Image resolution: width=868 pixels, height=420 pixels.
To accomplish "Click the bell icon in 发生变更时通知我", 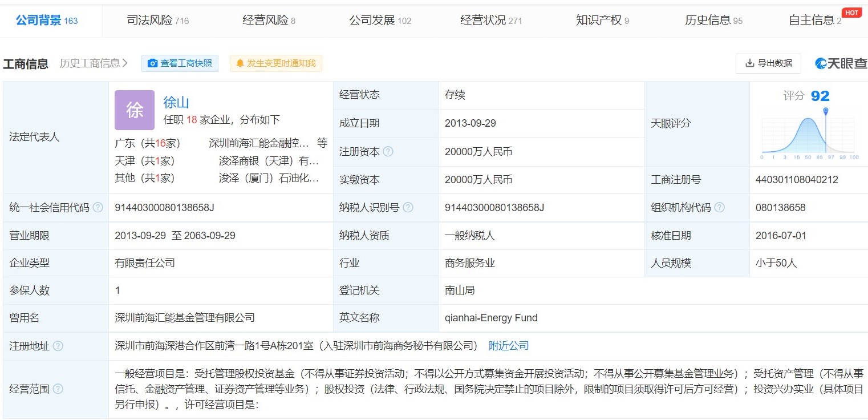I will click(x=240, y=63).
